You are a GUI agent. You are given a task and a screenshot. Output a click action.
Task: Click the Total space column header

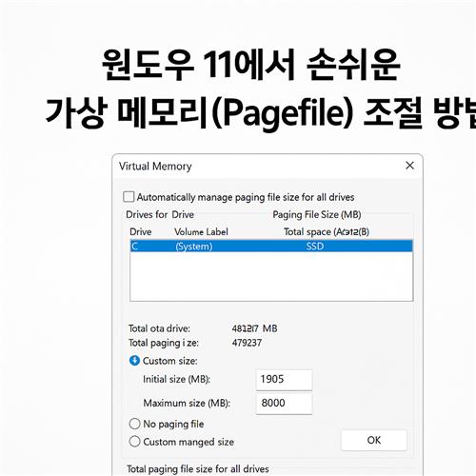327,232
